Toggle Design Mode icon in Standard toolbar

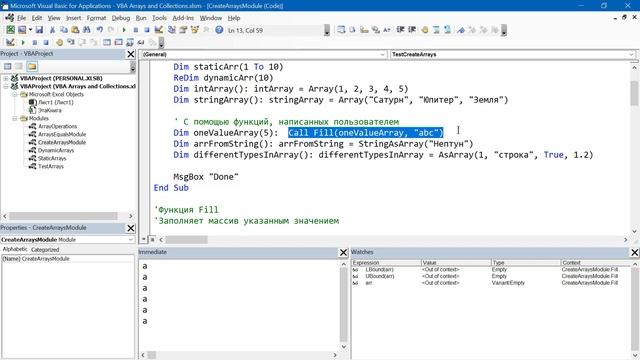[x=158, y=30]
